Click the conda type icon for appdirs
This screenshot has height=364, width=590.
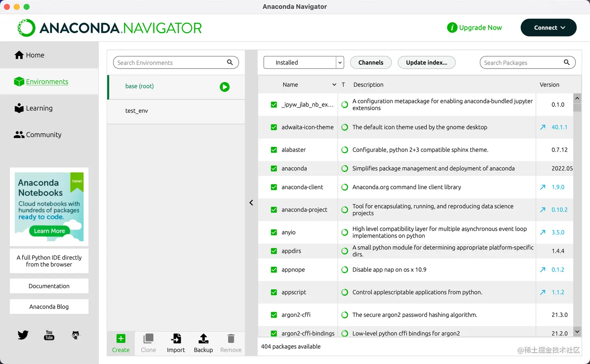[345, 251]
